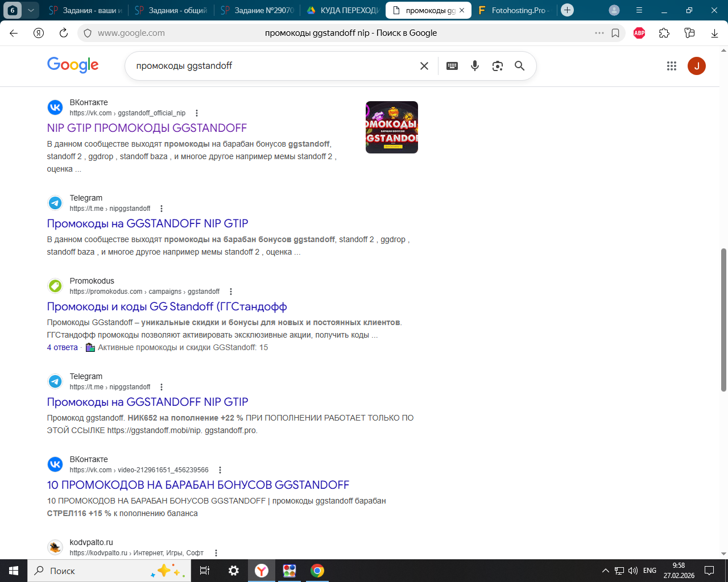Open the '4 ответа' link
This screenshot has height=582, width=728.
(63, 347)
